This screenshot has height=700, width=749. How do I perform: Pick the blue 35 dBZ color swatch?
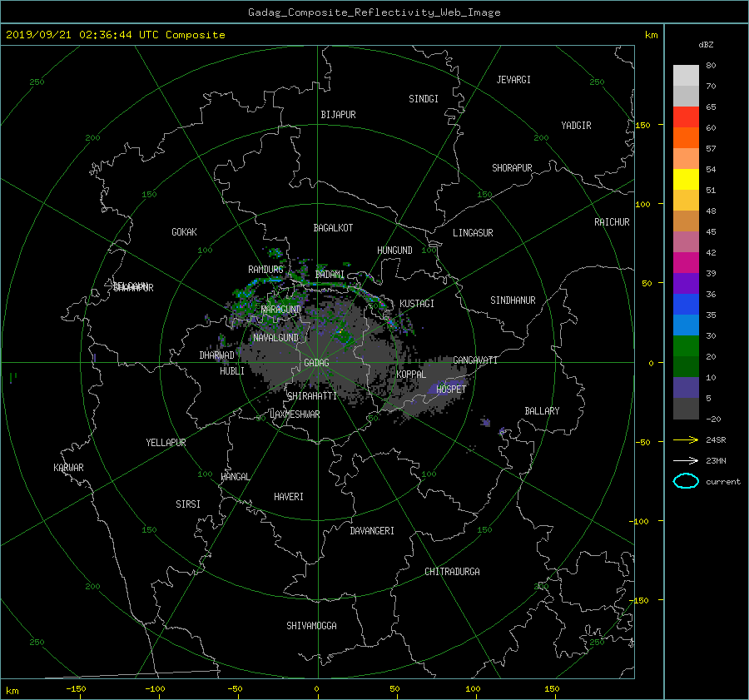point(686,305)
